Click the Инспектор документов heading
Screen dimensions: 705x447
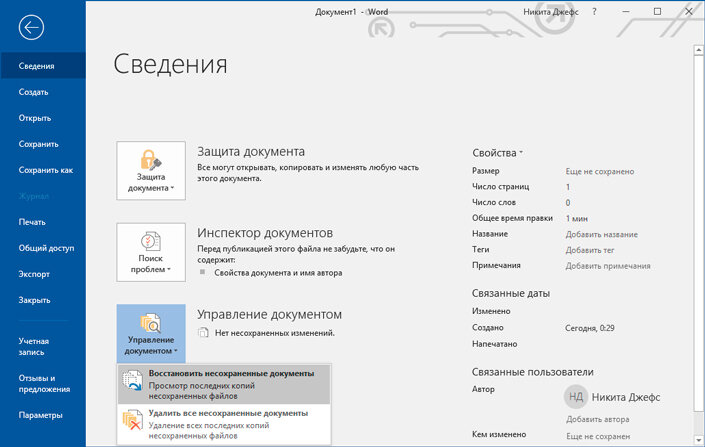(265, 233)
